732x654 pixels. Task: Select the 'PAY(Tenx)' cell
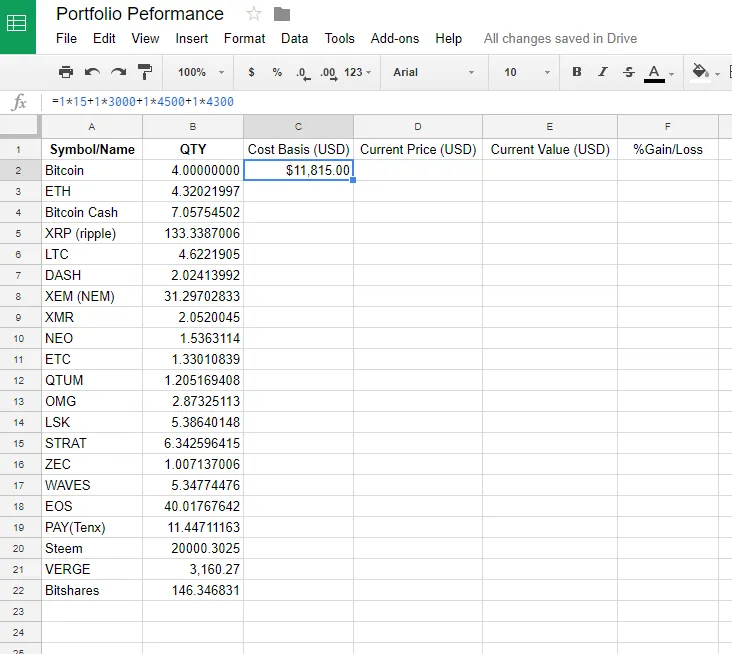(x=92, y=527)
